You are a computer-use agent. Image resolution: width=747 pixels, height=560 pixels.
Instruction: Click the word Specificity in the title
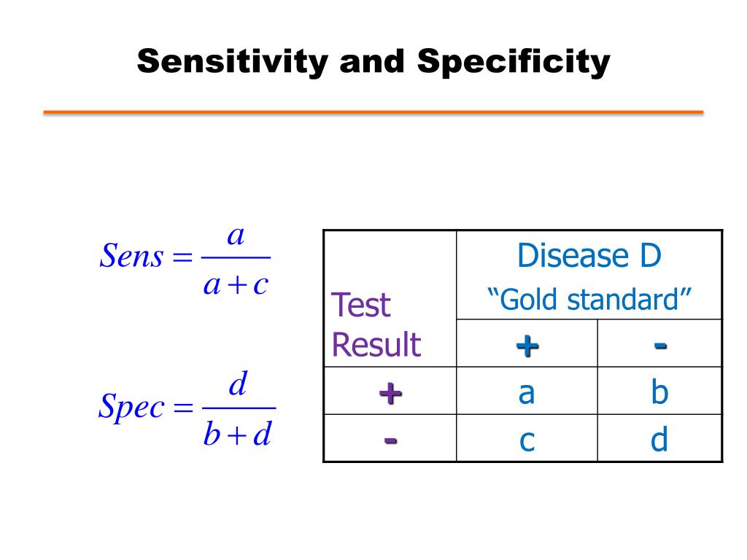pos(514,62)
